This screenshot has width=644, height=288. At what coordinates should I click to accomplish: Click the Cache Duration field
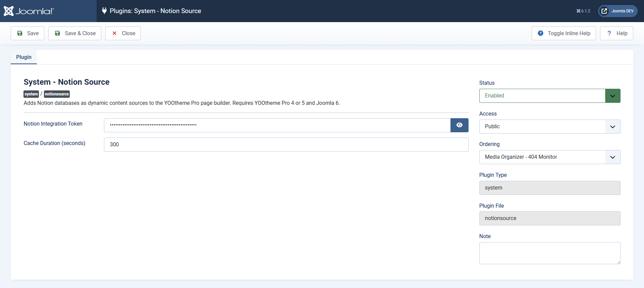(286, 145)
